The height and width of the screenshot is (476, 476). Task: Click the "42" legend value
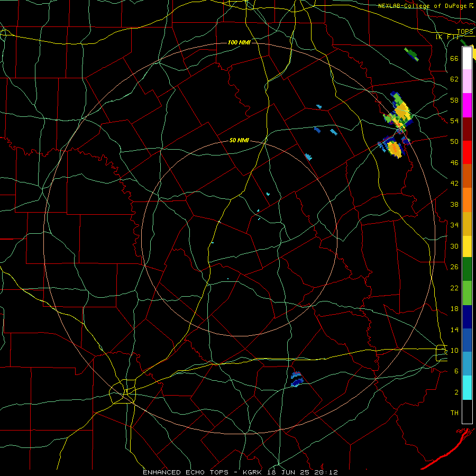click(x=454, y=184)
